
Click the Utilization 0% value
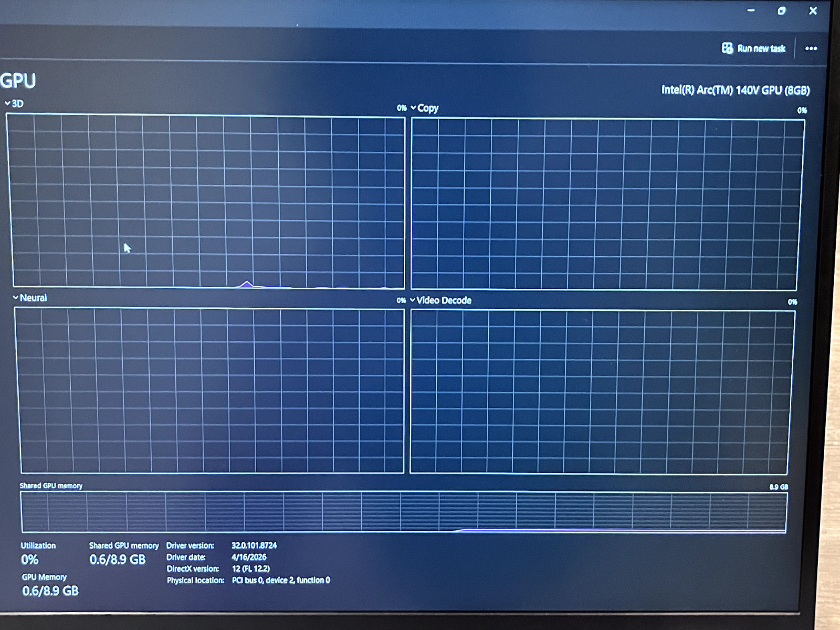pyautogui.click(x=30, y=560)
